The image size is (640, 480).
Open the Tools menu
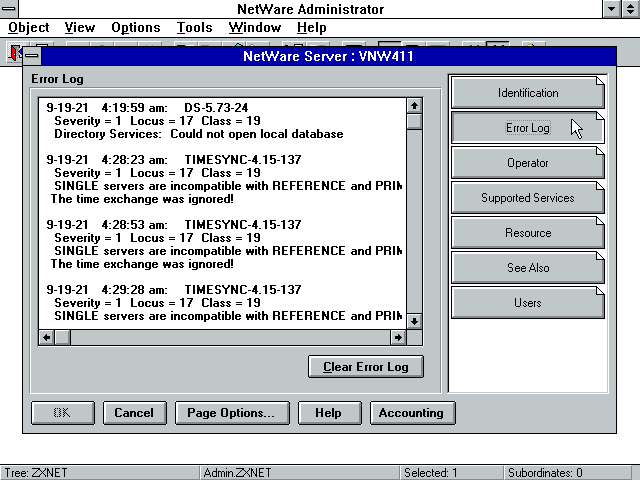click(x=194, y=28)
